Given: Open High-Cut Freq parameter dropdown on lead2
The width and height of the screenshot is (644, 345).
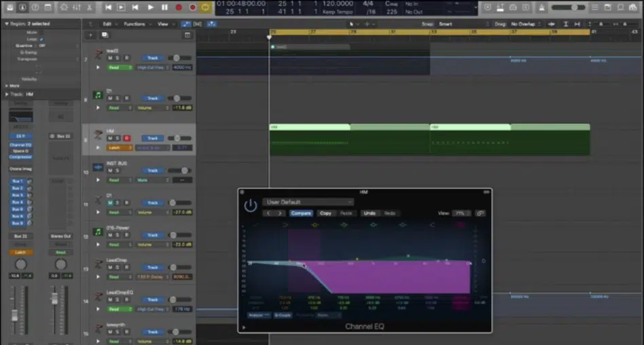Looking at the screenshot, I should [x=153, y=67].
